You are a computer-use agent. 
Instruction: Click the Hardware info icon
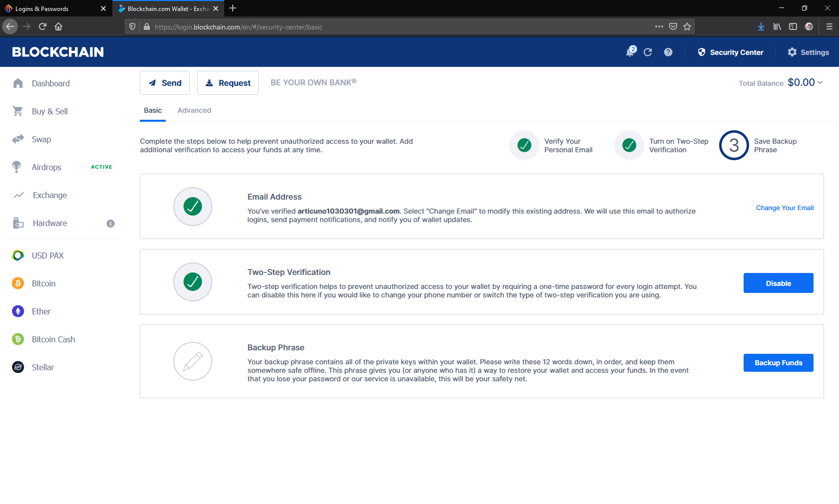[x=111, y=224]
